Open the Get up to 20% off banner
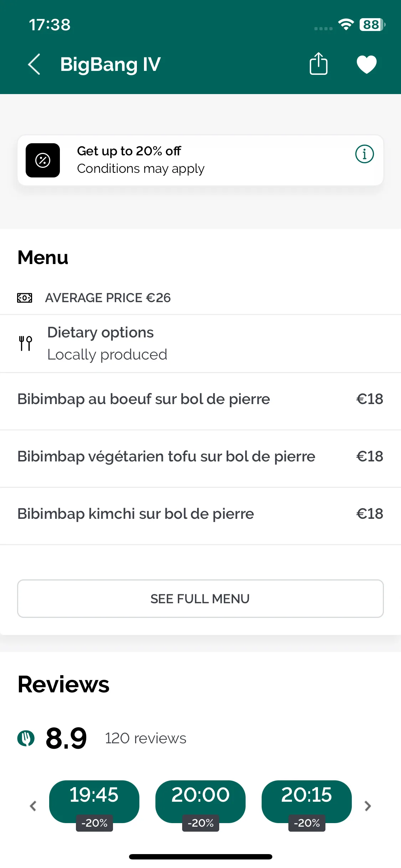Viewport: 401px width, 868px height. click(x=200, y=160)
